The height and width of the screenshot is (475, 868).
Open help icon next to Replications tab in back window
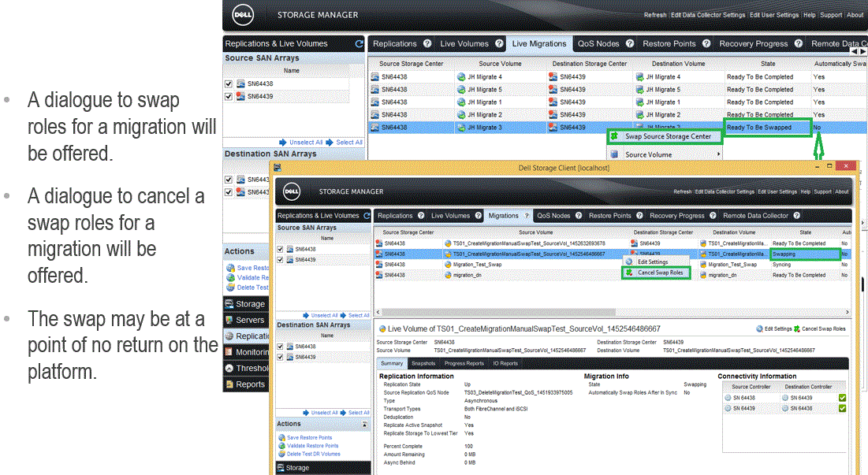click(x=427, y=43)
